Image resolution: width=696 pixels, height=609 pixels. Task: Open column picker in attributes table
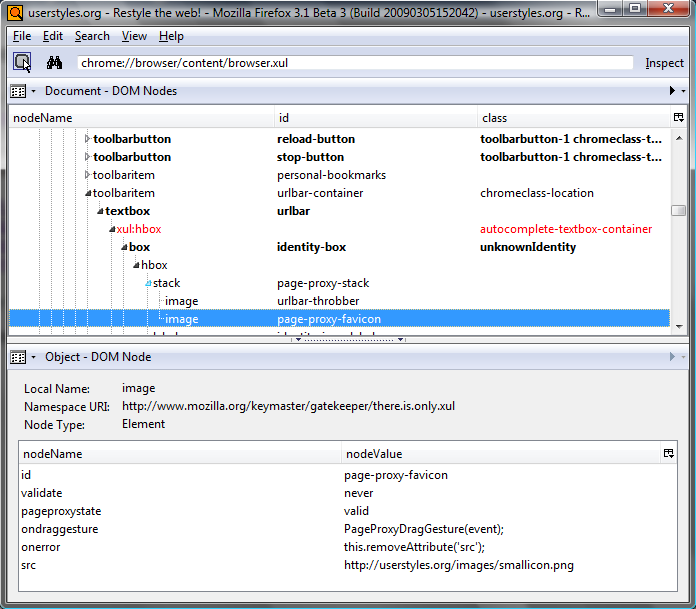[668, 453]
